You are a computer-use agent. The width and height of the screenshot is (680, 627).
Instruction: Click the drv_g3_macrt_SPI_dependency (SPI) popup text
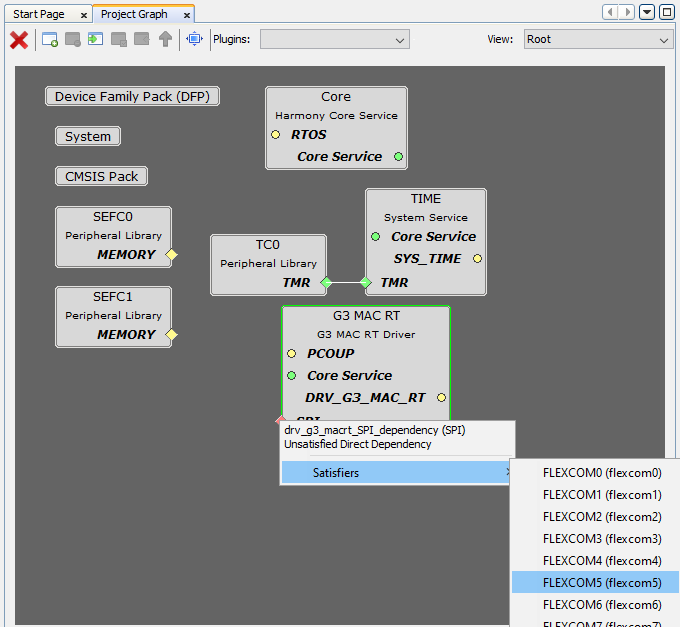click(375, 430)
